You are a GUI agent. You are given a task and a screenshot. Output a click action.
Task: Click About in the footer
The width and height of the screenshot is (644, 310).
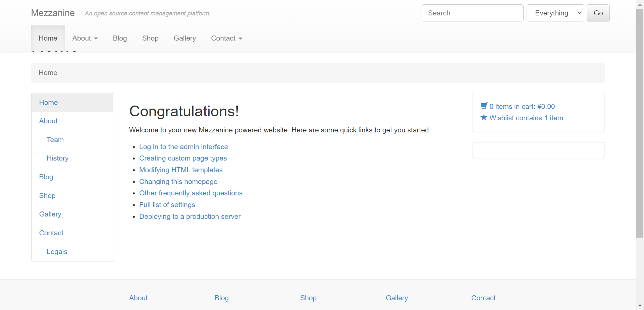(x=138, y=298)
